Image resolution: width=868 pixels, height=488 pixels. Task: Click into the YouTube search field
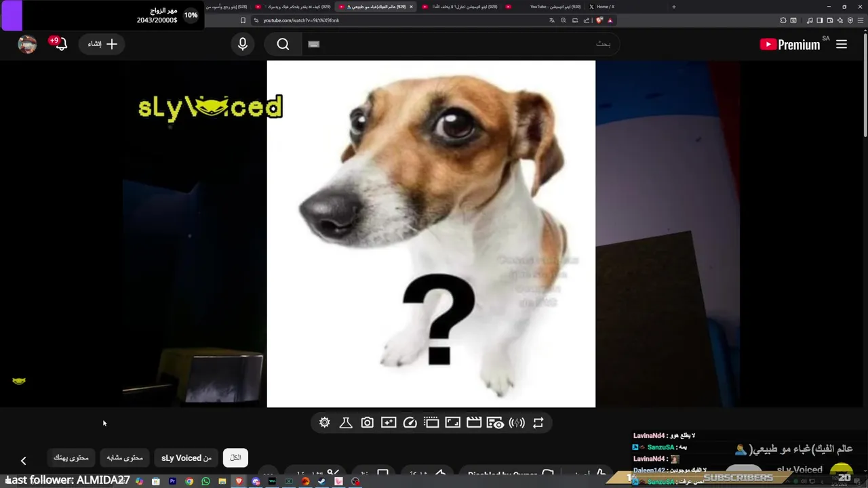pyautogui.click(x=461, y=44)
